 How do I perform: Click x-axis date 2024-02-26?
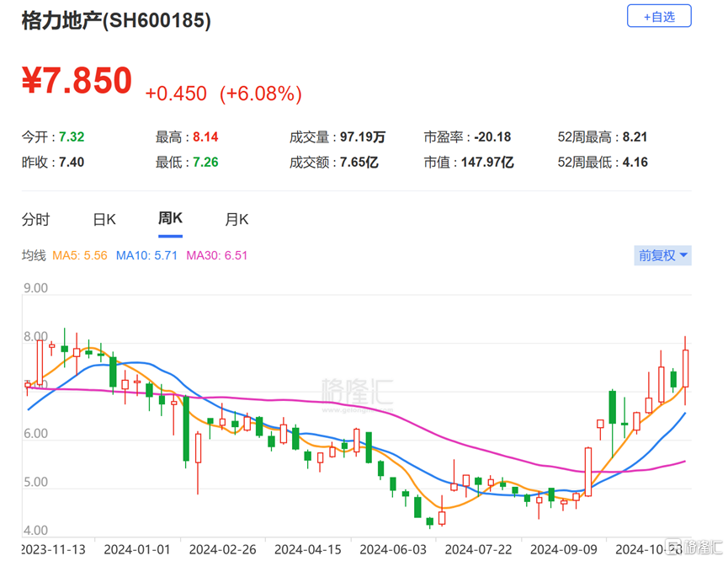(x=222, y=550)
